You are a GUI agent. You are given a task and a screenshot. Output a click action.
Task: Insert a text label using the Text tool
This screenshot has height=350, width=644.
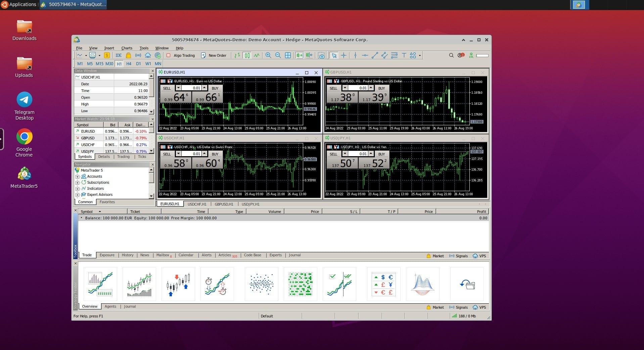click(404, 55)
